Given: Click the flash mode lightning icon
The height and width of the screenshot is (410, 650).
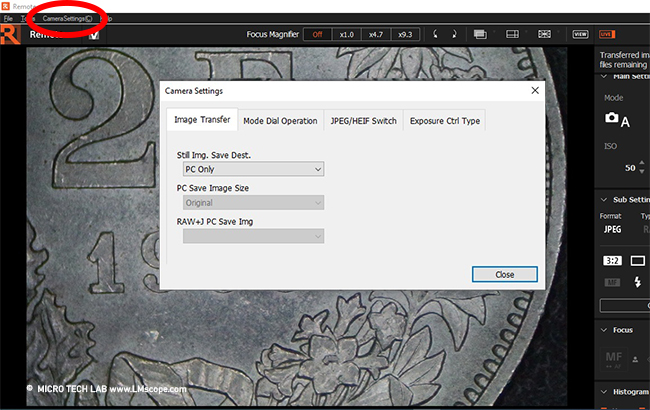Looking at the screenshot, I should [638, 282].
